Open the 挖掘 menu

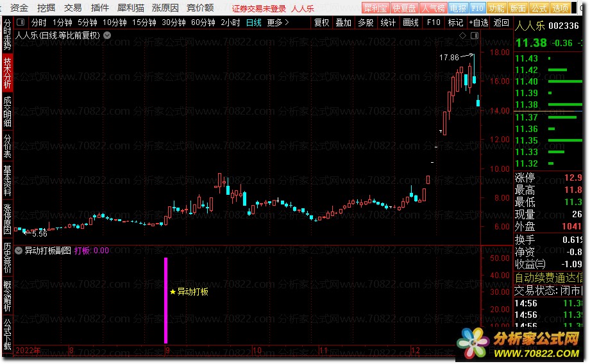[46, 8]
